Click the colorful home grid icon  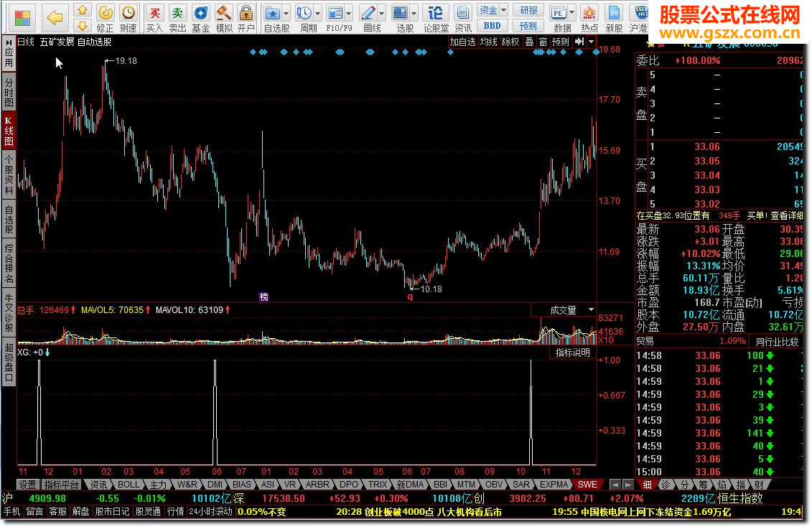pos(22,18)
